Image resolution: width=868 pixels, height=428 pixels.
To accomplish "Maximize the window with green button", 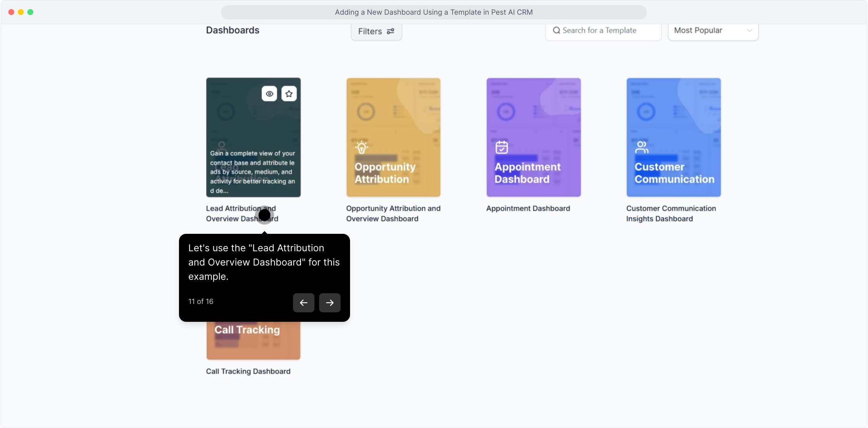I will (x=30, y=12).
